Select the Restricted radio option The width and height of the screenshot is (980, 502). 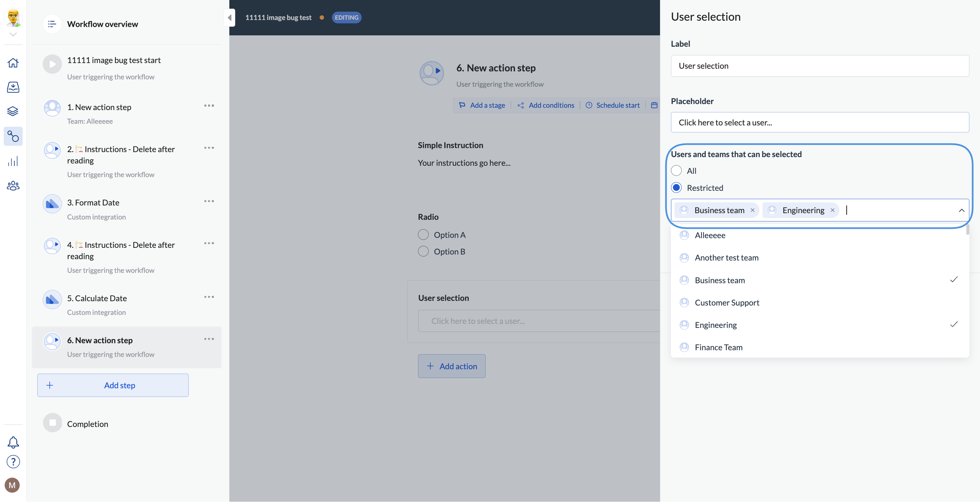click(676, 188)
